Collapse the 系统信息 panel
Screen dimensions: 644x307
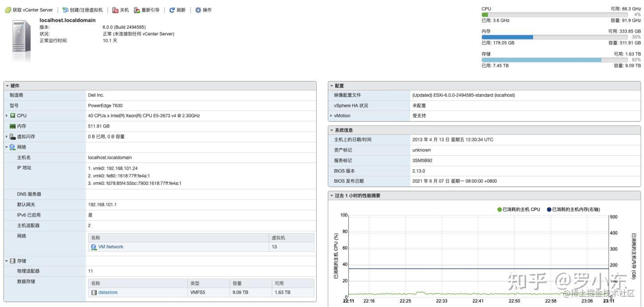pos(332,130)
